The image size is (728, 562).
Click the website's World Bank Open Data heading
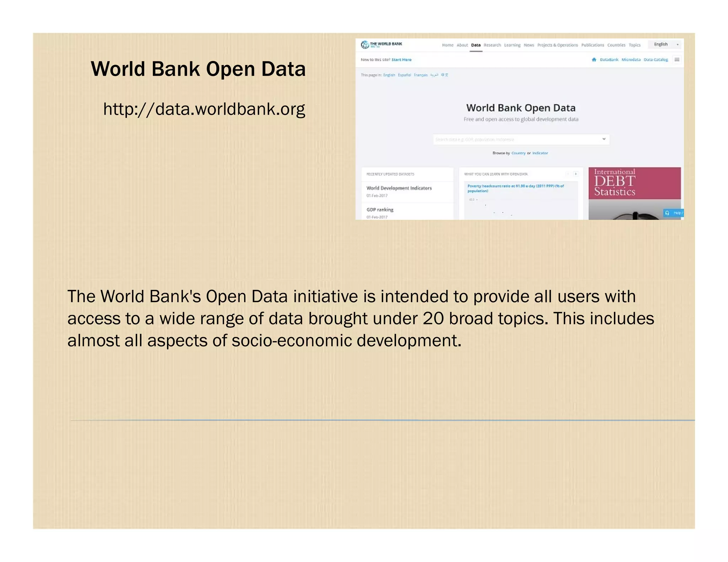521,108
